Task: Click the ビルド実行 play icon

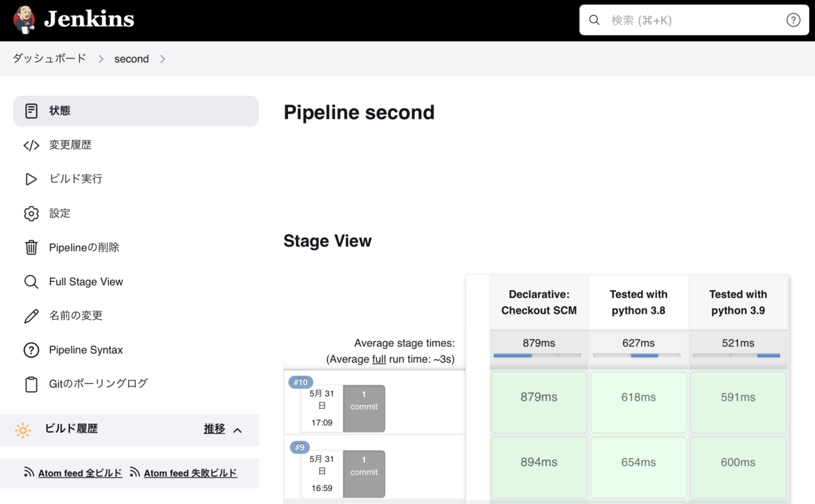Action: pos(31,179)
